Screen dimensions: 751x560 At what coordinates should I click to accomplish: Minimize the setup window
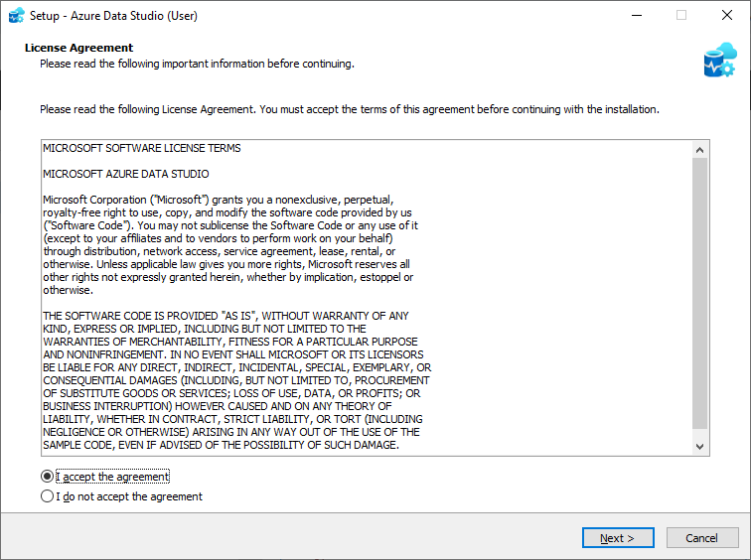pos(637,15)
